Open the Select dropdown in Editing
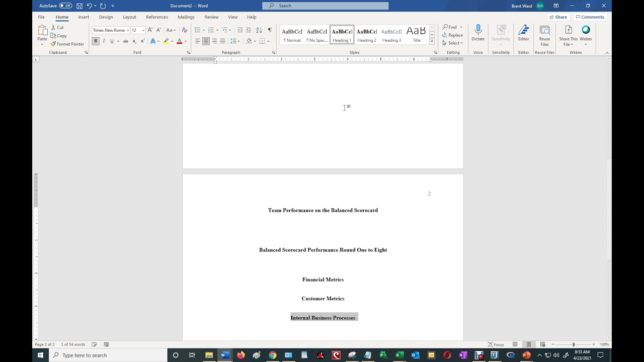 click(x=452, y=43)
